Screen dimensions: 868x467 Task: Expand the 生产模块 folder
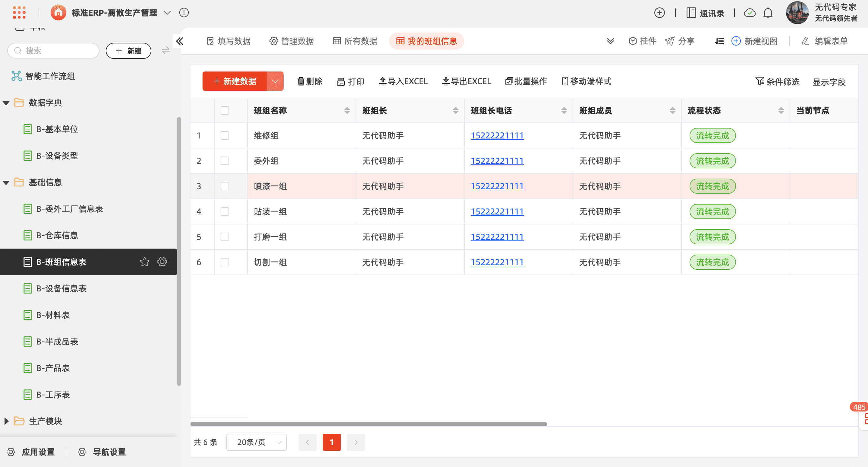pyautogui.click(x=6, y=421)
